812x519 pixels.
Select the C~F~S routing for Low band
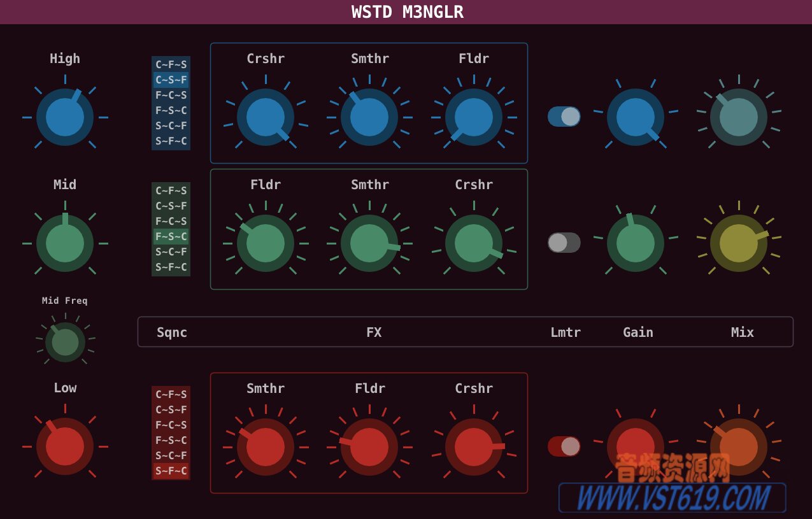(x=171, y=395)
